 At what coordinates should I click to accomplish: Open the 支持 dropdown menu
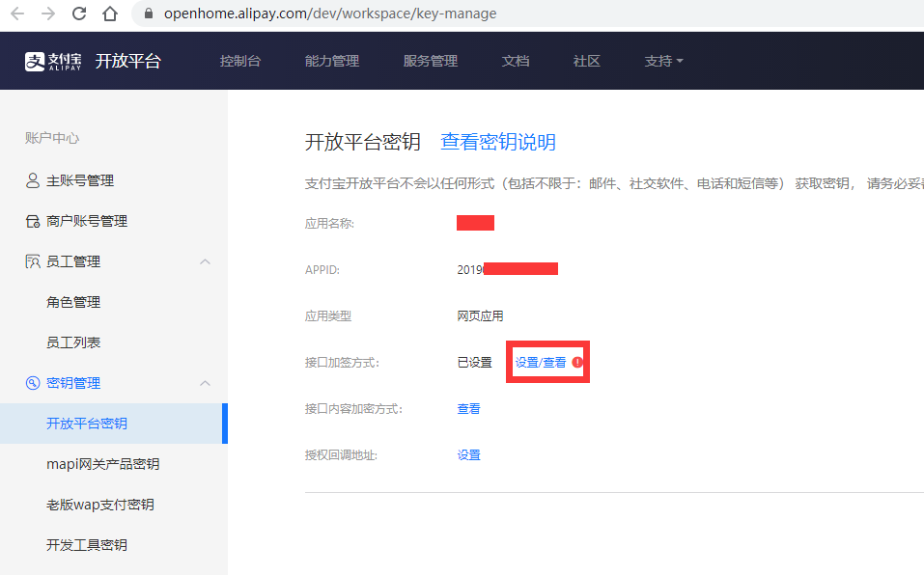[663, 61]
